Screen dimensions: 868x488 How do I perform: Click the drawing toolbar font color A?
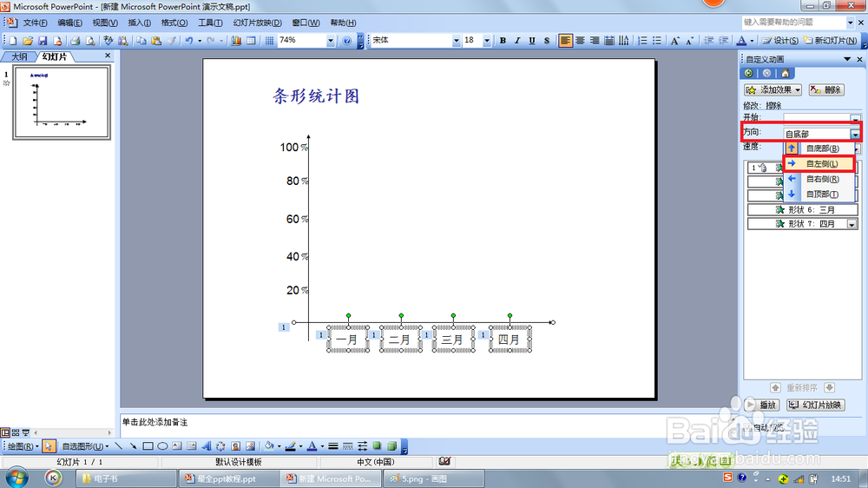coord(312,446)
